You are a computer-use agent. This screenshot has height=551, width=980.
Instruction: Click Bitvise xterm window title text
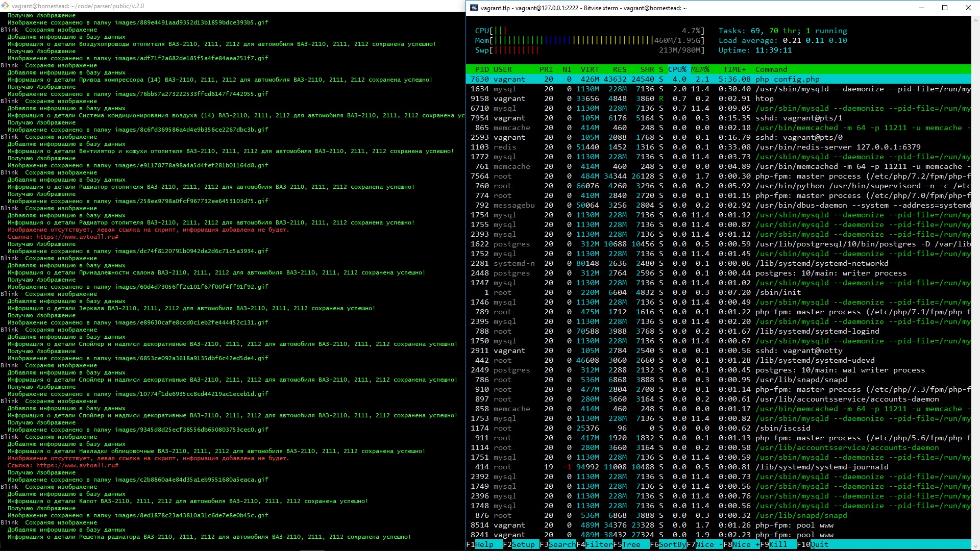click(583, 8)
